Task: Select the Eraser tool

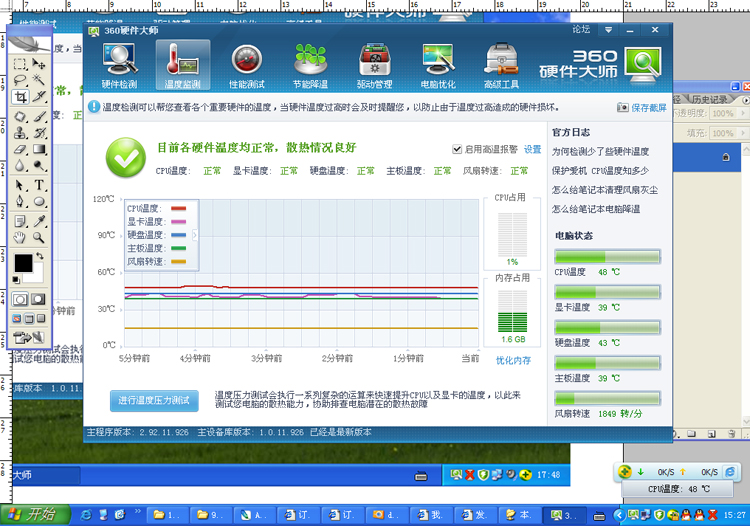Action: coord(20,149)
